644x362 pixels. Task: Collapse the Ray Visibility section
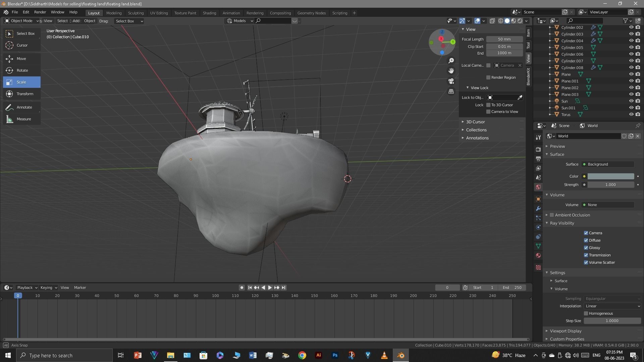562,223
